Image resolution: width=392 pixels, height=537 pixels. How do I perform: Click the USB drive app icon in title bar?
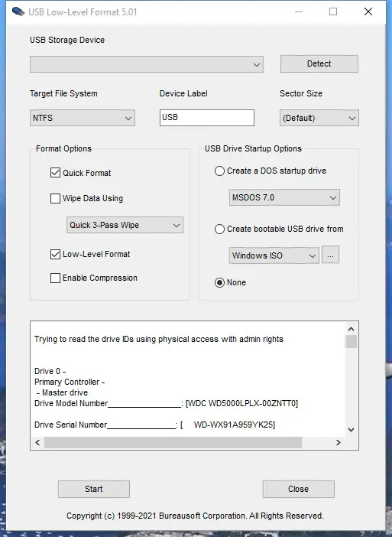[x=18, y=11]
